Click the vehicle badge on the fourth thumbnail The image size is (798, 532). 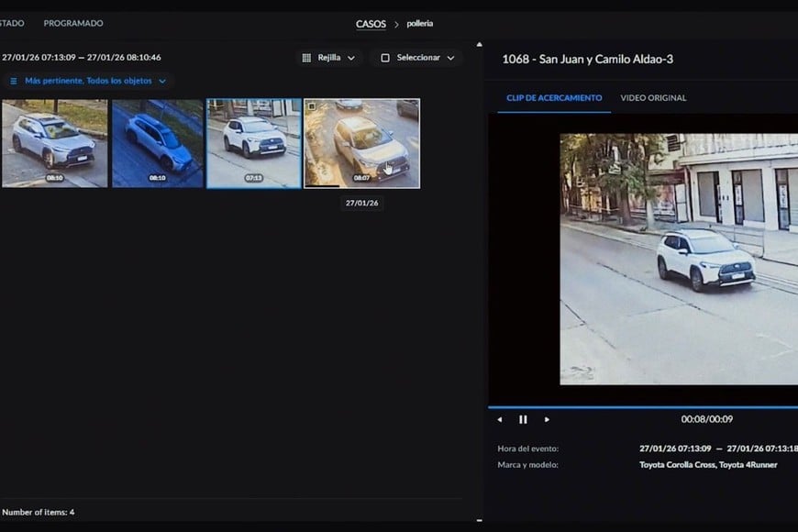(x=311, y=106)
